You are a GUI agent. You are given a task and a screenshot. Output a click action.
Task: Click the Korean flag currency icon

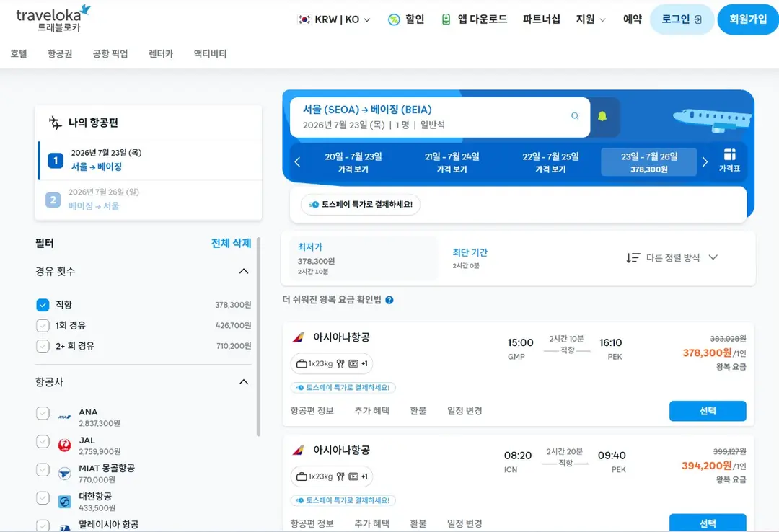tap(304, 19)
